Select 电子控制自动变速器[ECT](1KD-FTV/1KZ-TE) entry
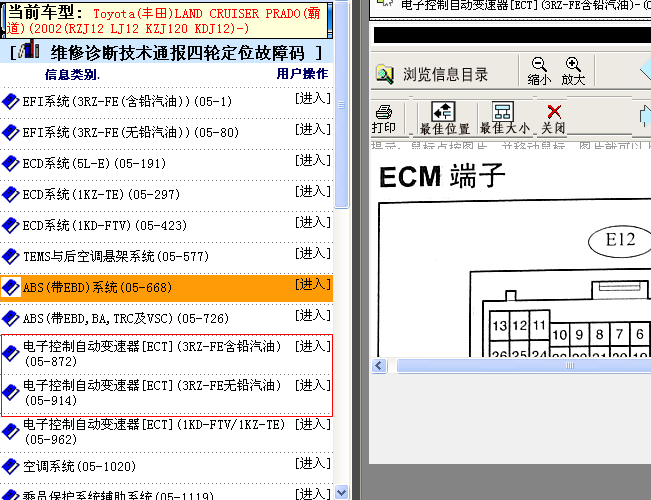651x500 pixels. pyautogui.click(x=154, y=432)
